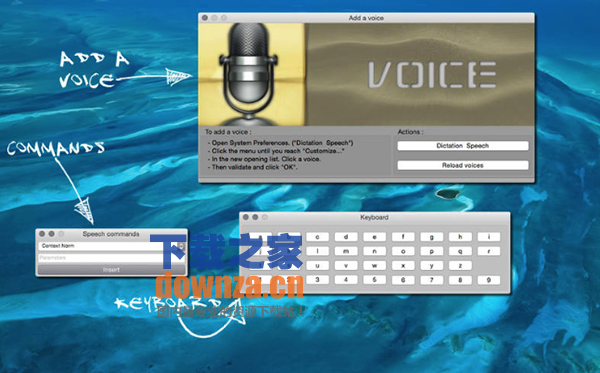Screen dimensions: 600x373
Task: Click the 'Add a voice' window title
Action: pos(366,18)
